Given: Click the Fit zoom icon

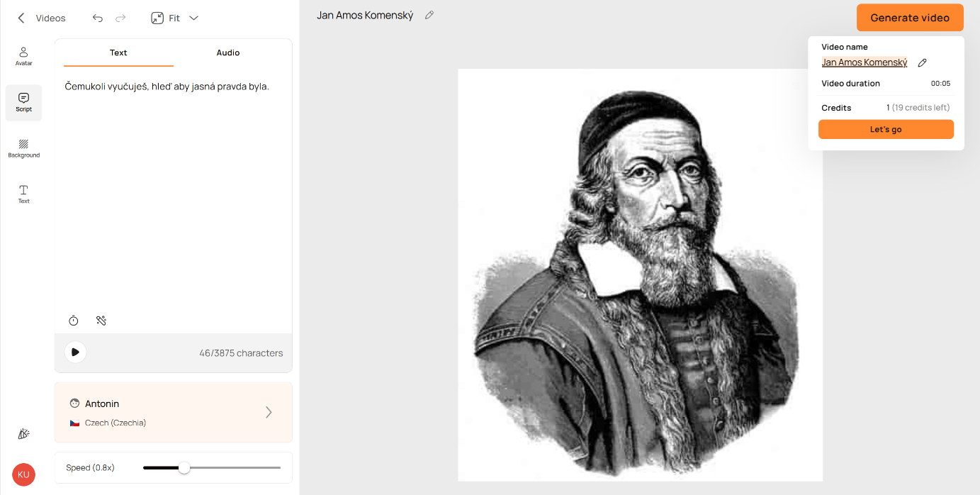Looking at the screenshot, I should (157, 18).
